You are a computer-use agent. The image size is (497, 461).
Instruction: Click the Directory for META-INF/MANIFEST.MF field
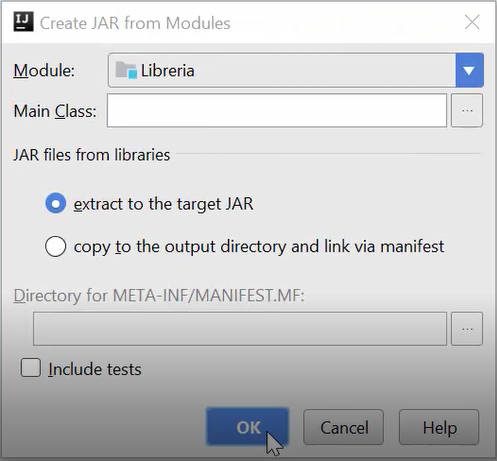(240, 329)
